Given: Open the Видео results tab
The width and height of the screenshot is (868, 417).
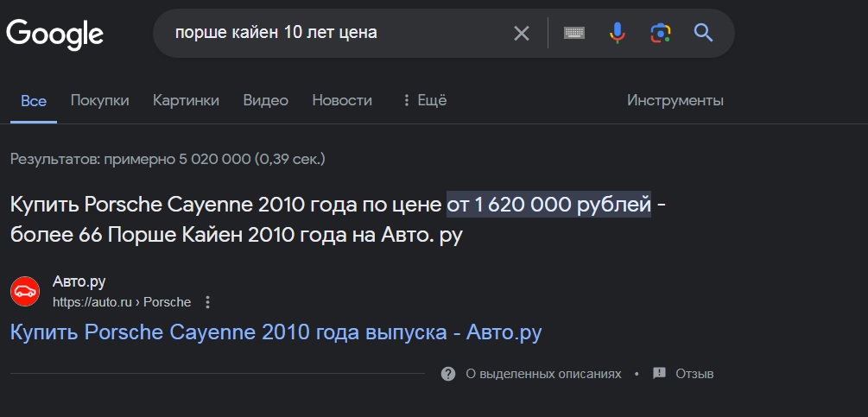Looking at the screenshot, I should (266, 100).
